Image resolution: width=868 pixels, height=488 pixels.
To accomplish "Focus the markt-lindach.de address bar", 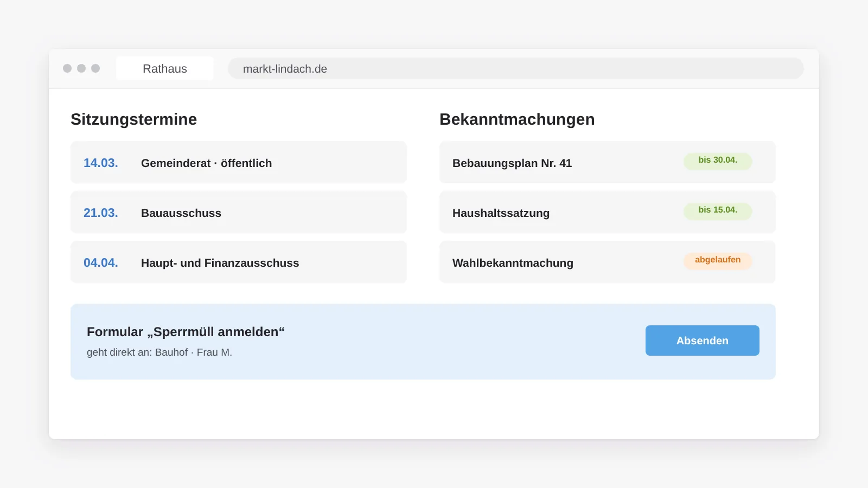I will click(x=515, y=69).
